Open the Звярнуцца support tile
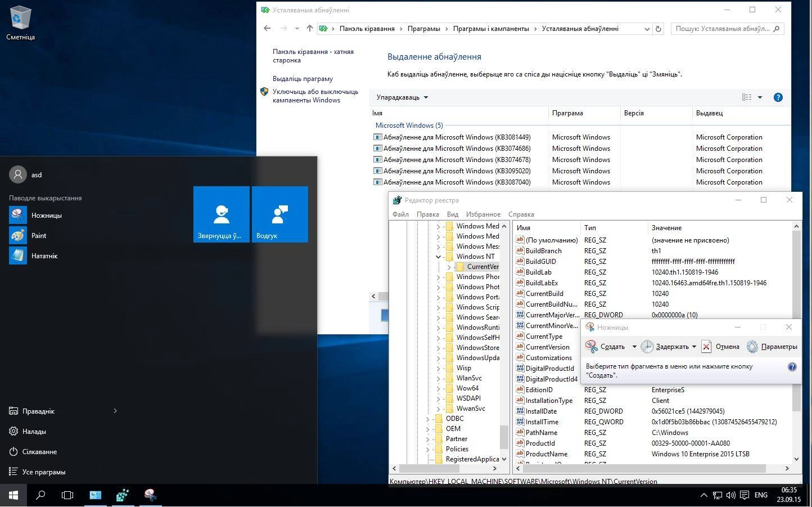This screenshot has width=812, height=507. coord(222,214)
